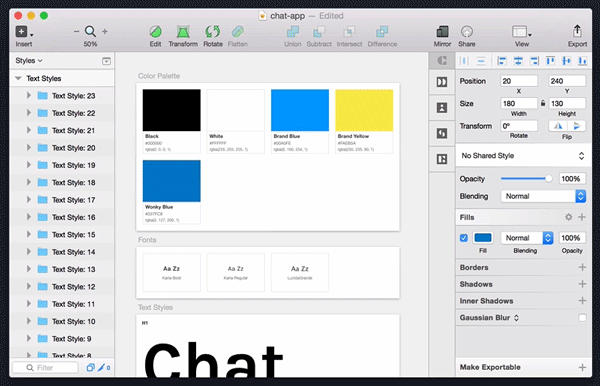
Task: Add a new Shadow
Action: (x=582, y=284)
